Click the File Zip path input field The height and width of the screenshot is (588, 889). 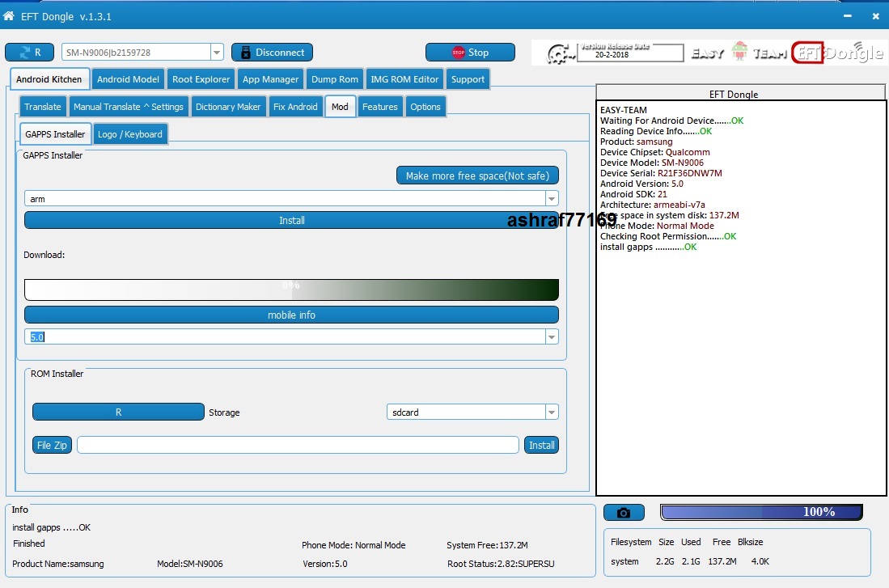pos(298,445)
